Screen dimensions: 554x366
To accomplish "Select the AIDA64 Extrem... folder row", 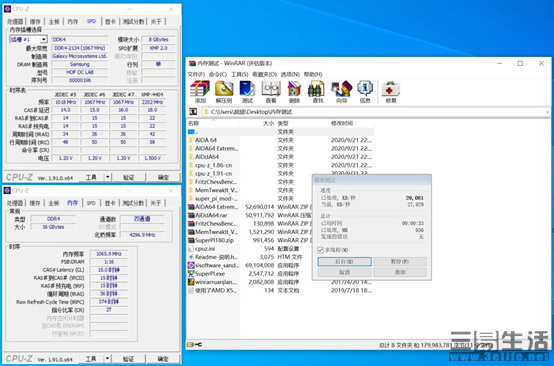I will 281,148.
